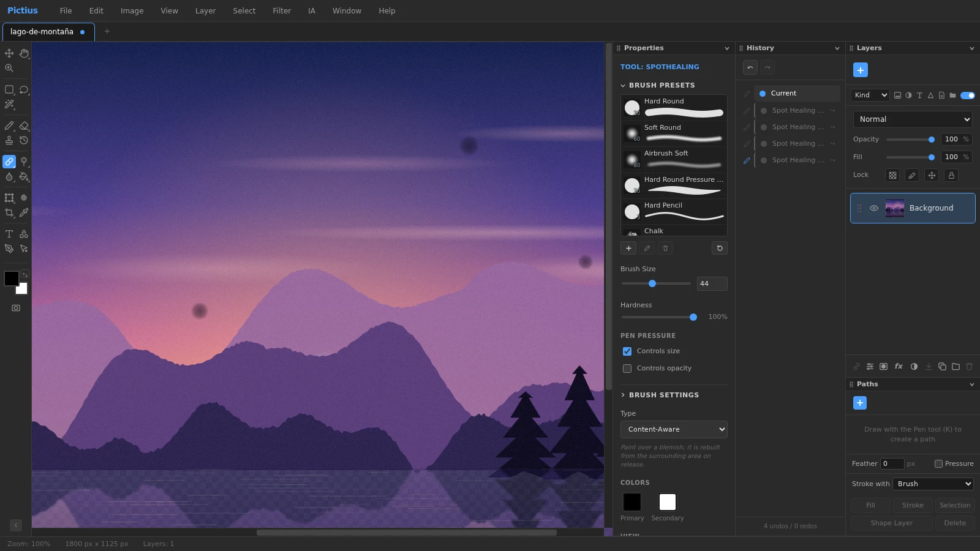Select the Lasso selection tool

point(24,89)
